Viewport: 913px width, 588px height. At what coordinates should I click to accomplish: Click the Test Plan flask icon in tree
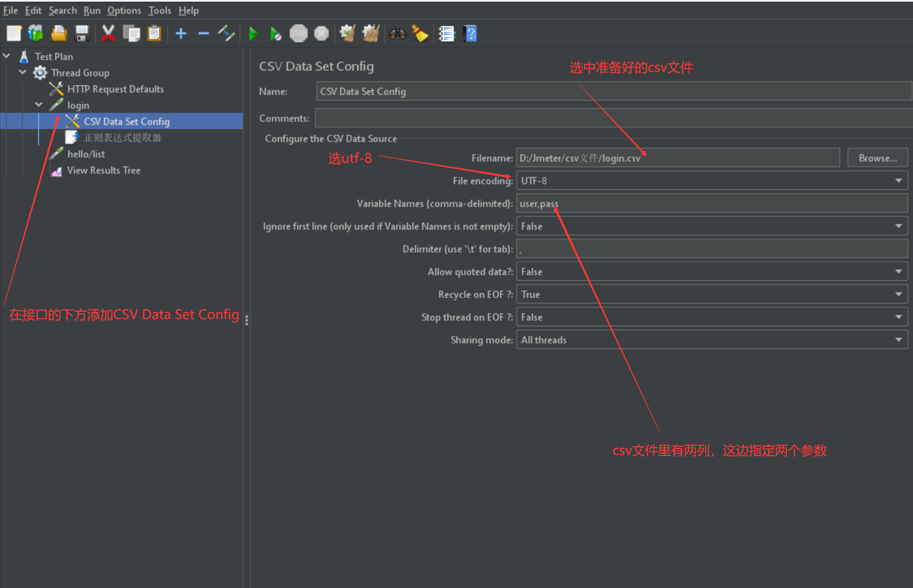coord(24,56)
